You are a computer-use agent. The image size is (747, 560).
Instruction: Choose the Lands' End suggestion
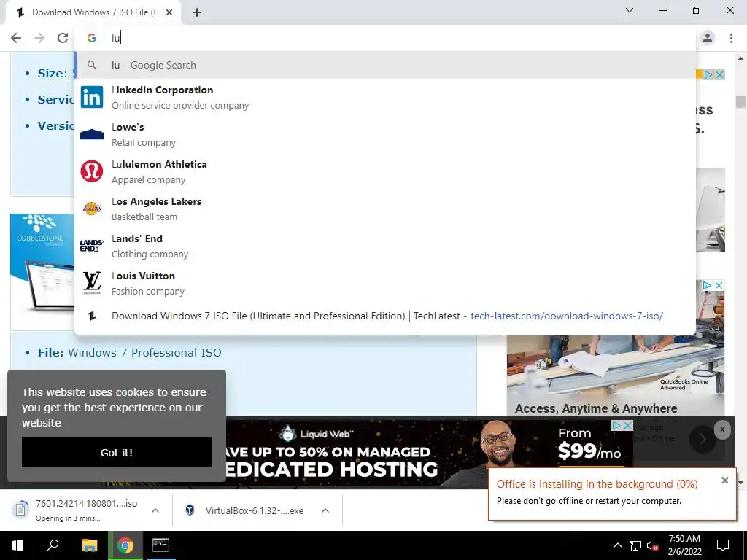(385, 246)
